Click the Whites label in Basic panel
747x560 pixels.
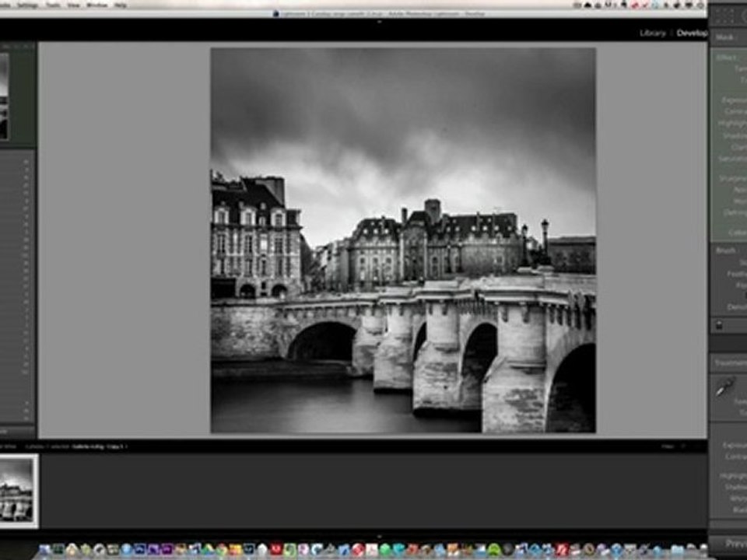738,499
